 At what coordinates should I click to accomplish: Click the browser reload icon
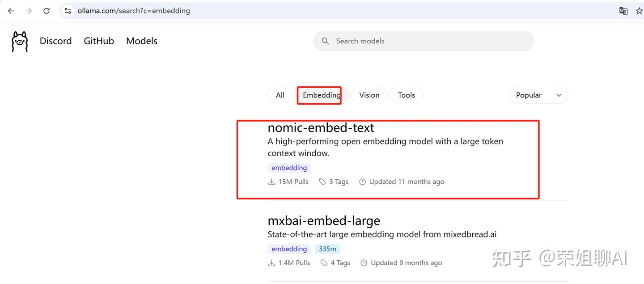(47, 11)
